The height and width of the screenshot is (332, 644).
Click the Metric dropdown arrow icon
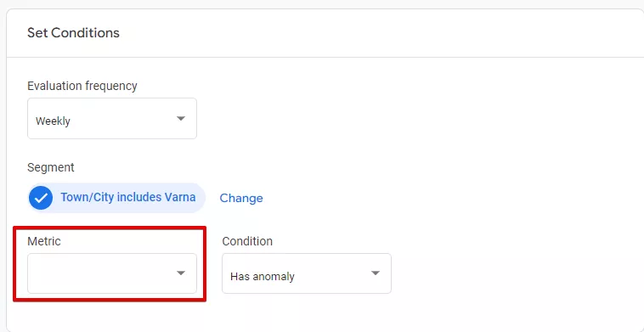181,273
